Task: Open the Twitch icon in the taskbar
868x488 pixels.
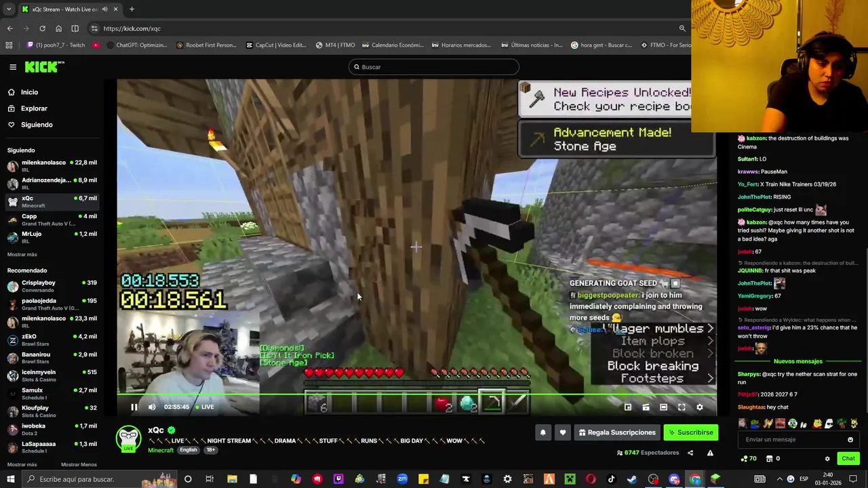Action: (338, 479)
